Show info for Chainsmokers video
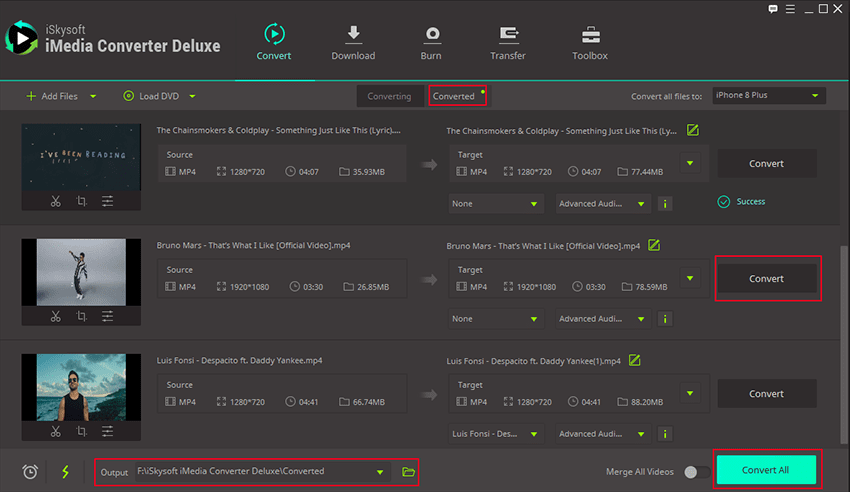This screenshot has height=492, width=850. click(665, 204)
